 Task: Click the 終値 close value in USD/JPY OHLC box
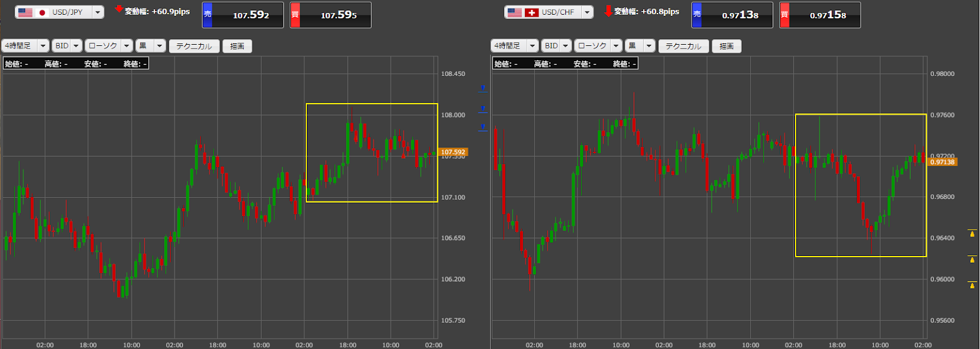135,64
